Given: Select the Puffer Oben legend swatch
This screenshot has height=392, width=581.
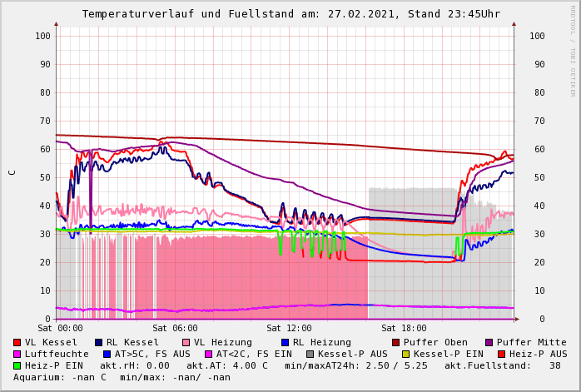Looking at the screenshot, I should click(x=395, y=342).
